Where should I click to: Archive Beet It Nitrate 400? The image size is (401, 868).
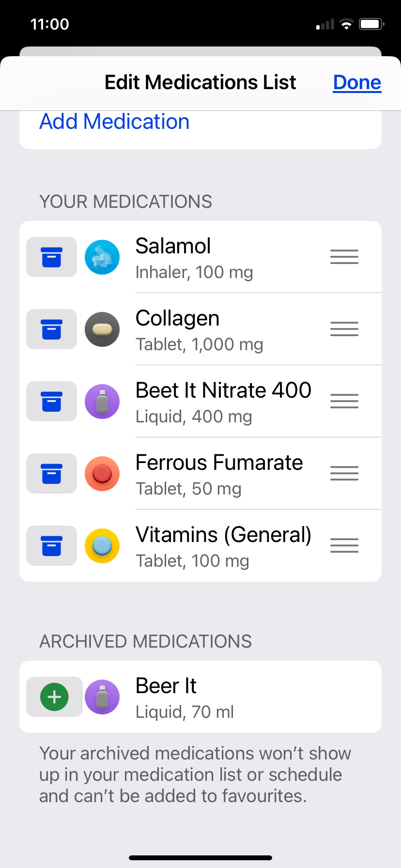[x=51, y=402]
